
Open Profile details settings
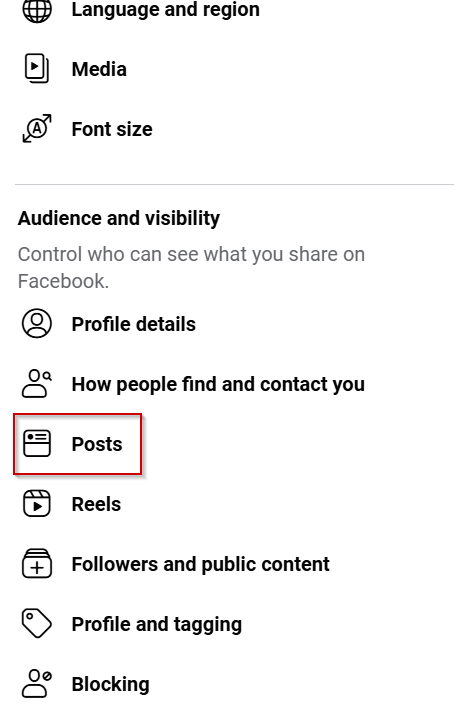[134, 324]
